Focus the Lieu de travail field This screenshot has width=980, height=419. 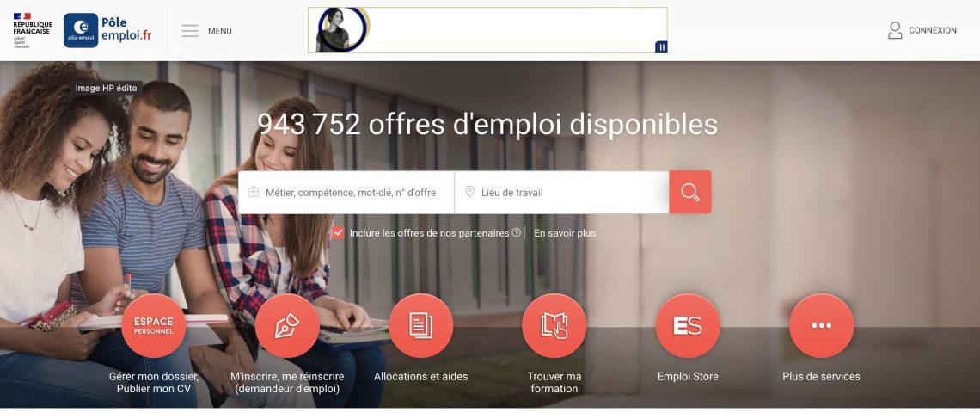click(562, 193)
